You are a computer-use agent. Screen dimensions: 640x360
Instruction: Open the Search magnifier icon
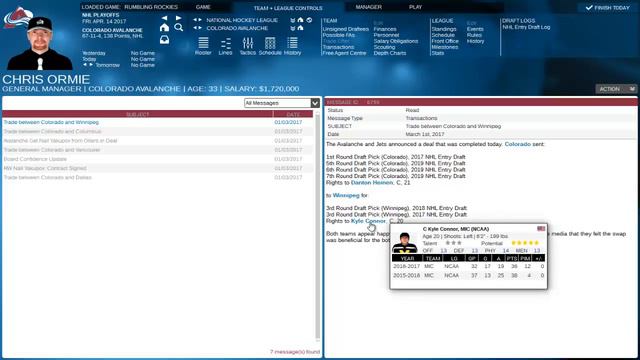tap(178, 27)
